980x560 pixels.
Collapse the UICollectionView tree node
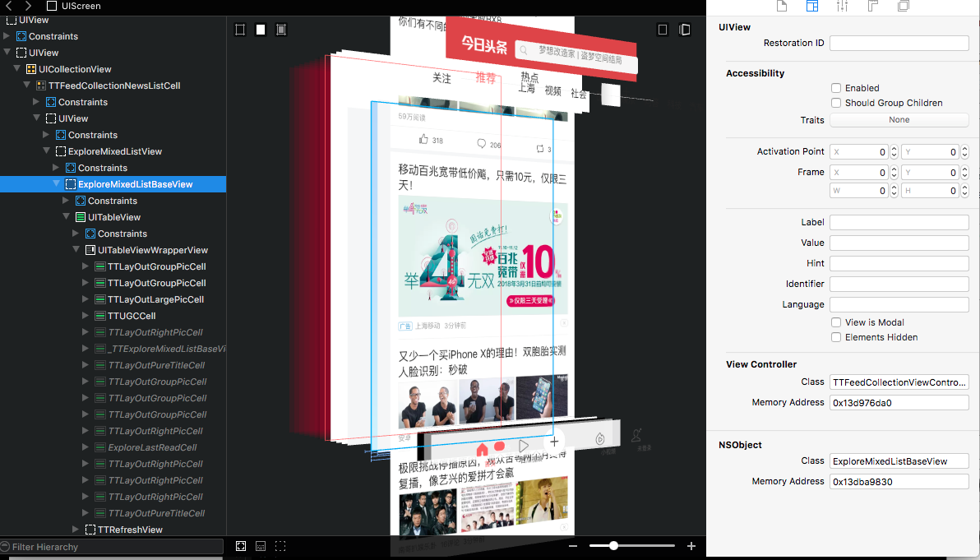[17, 69]
